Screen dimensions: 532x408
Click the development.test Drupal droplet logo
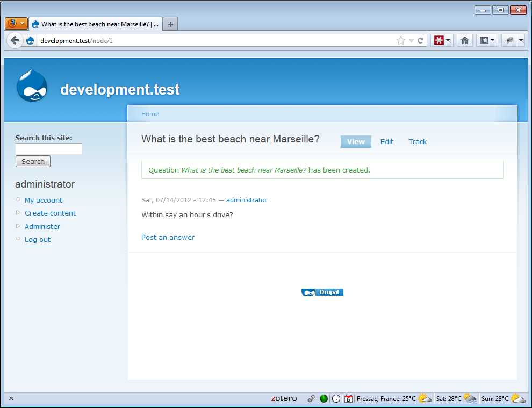coord(32,84)
